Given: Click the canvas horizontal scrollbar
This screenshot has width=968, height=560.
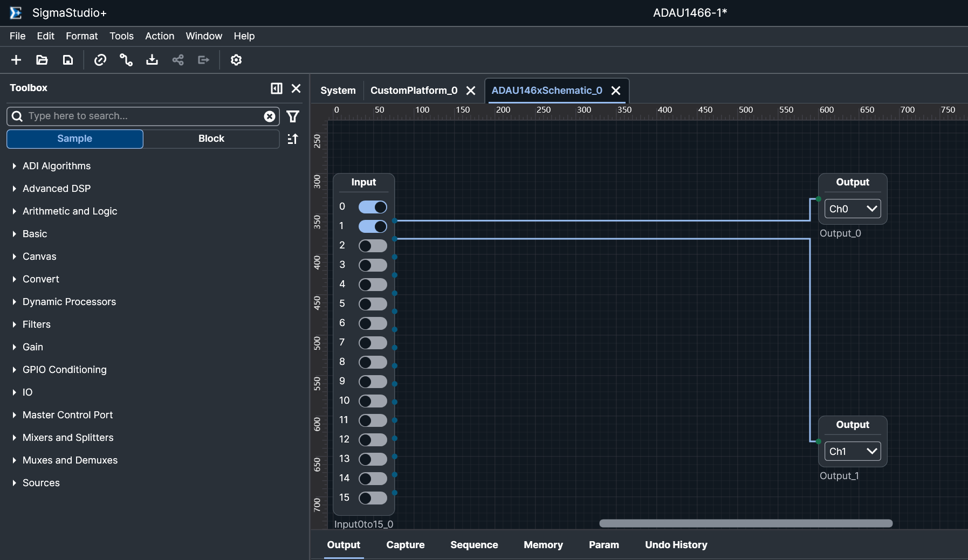Looking at the screenshot, I should tap(746, 523).
